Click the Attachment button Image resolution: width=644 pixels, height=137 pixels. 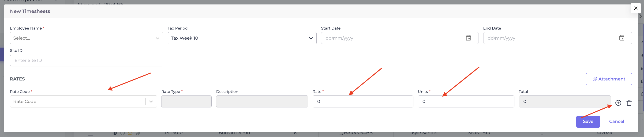pos(609,79)
